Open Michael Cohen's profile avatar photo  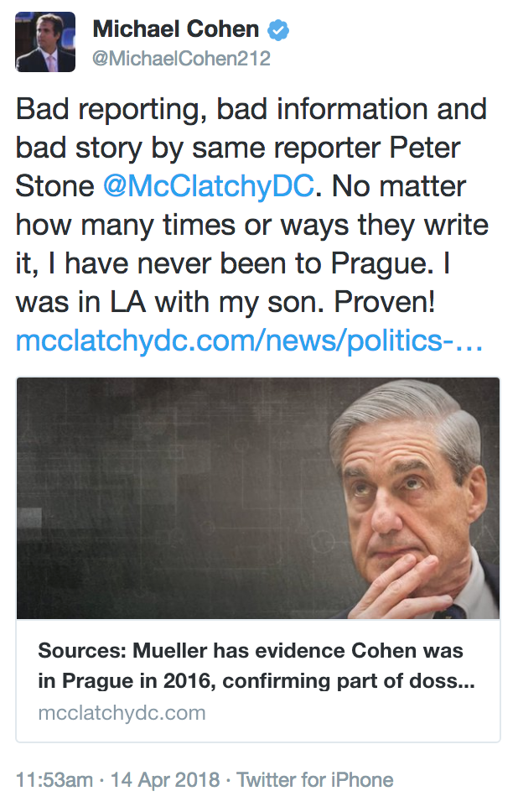[45, 42]
